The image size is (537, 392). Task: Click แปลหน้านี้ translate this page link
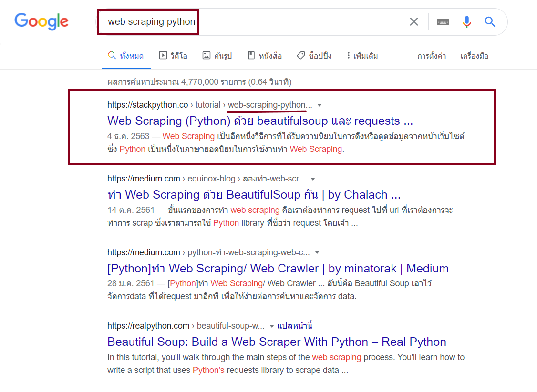point(295,326)
